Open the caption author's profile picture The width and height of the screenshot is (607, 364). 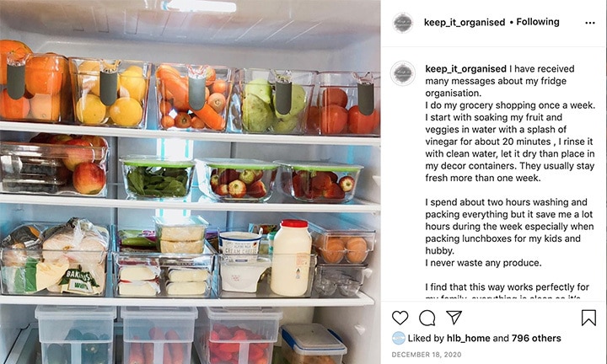pos(403,73)
